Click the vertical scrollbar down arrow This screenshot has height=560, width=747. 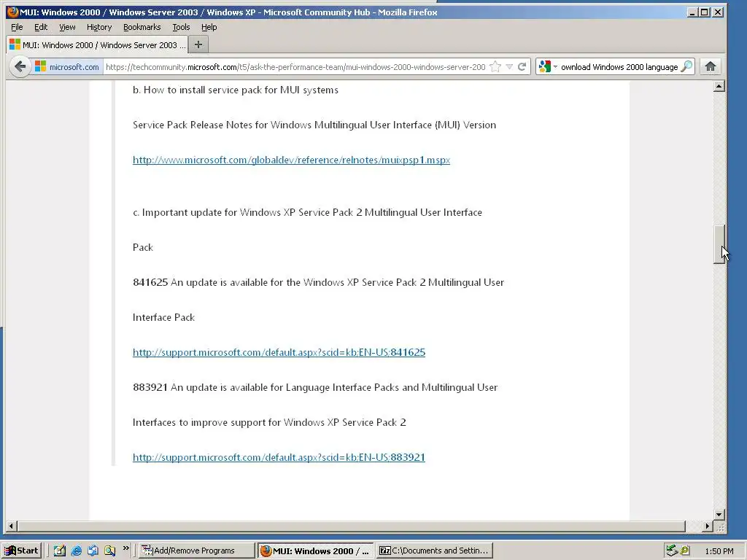click(719, 514)
